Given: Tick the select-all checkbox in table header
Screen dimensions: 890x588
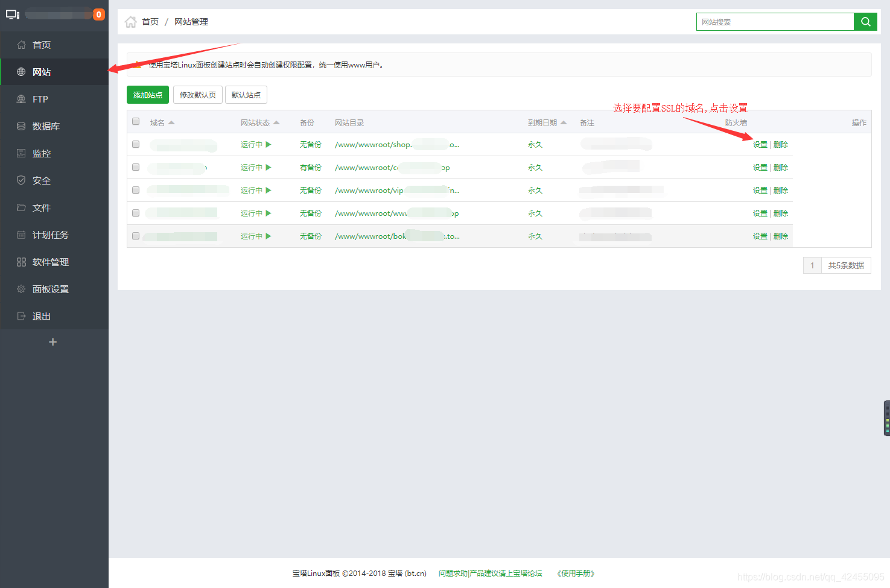Looking at the screenshot, I should click(x=136, y=121).
